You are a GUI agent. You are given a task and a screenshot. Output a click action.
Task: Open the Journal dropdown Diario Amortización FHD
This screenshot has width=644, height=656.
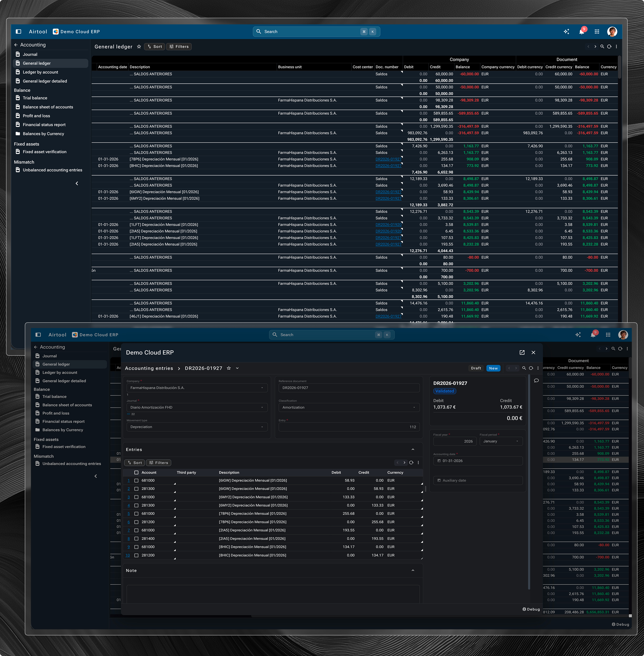point(197,407)
